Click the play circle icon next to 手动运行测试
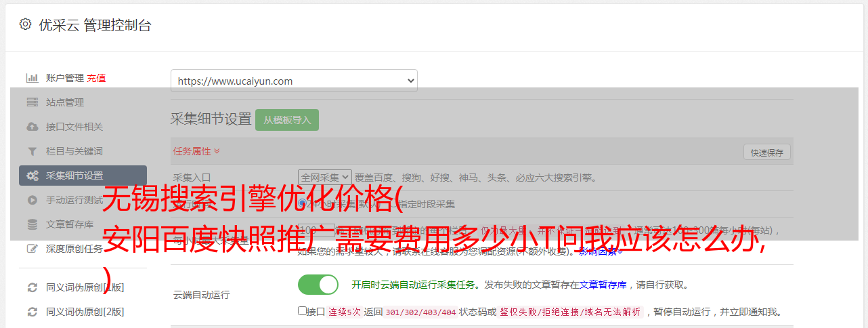The height and width of the screenshot is (328, 868). tap(32, 200)
